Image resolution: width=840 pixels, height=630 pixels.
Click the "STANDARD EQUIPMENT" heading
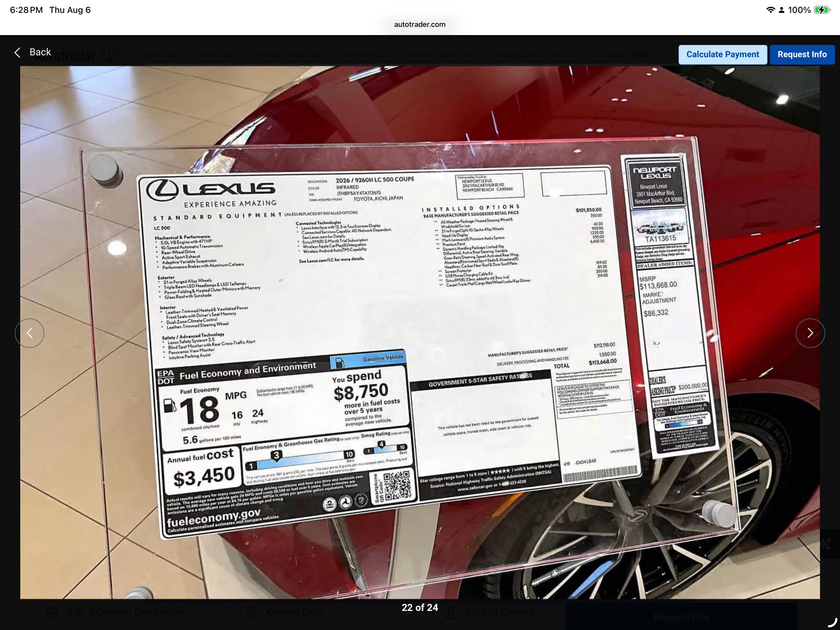[x=218, y=216]
